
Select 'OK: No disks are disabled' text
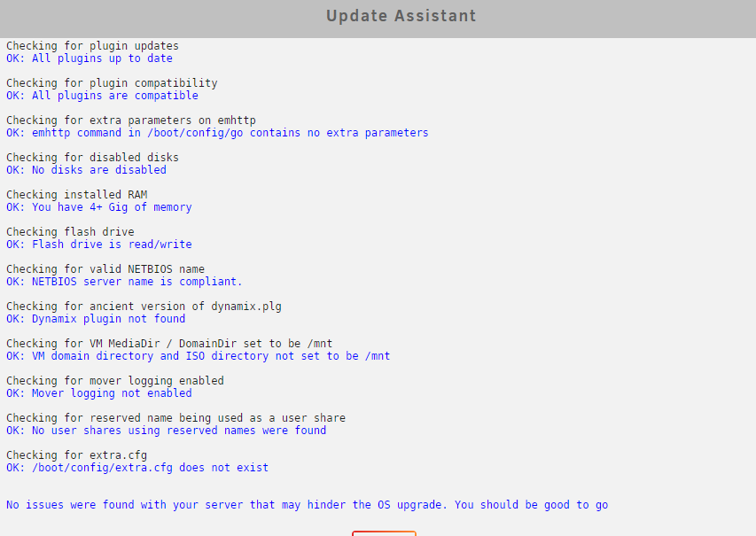[86, 170]
